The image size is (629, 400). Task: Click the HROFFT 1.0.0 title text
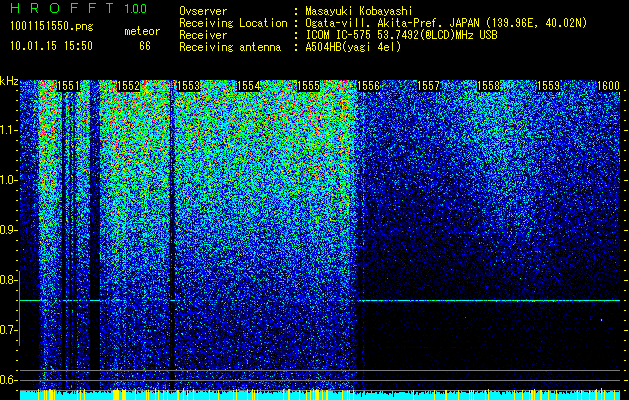[x=79, y=8]
